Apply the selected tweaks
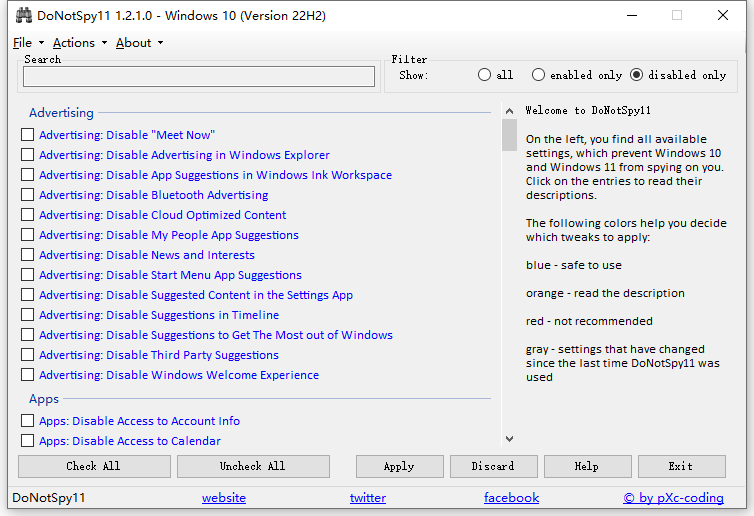Screen dimensions: 754x516 click(400, 466)
